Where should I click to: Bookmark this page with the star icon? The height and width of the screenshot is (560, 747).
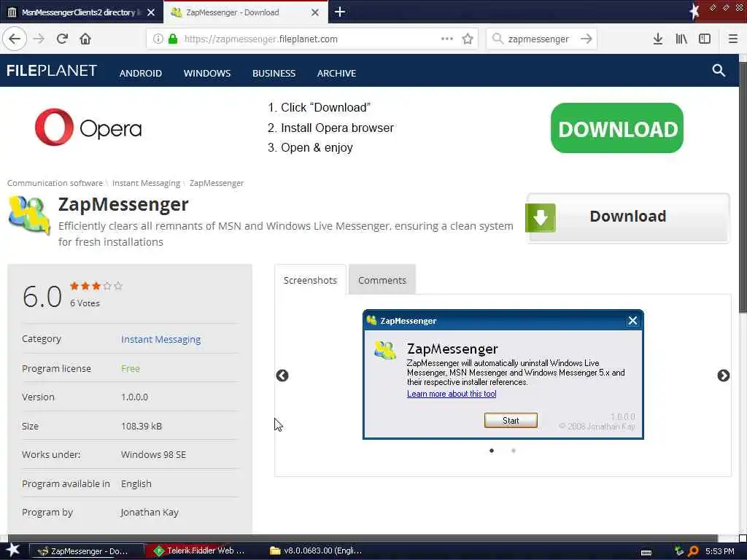(468, 39)
